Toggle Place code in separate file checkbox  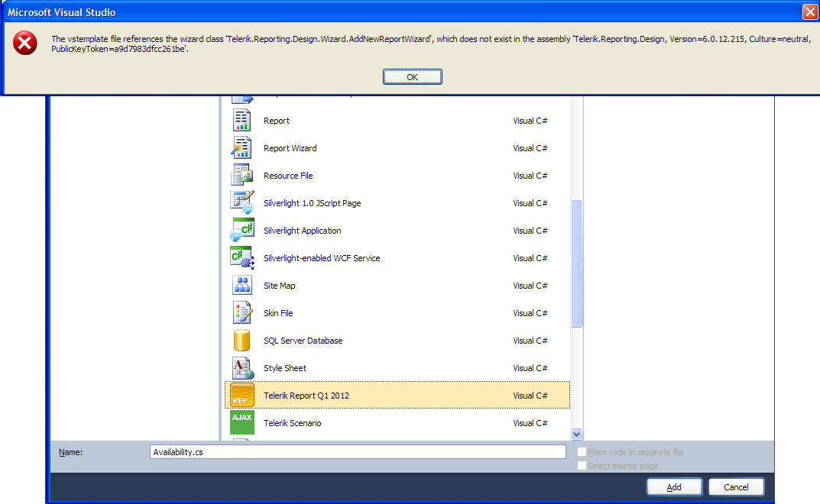(582, 452)
